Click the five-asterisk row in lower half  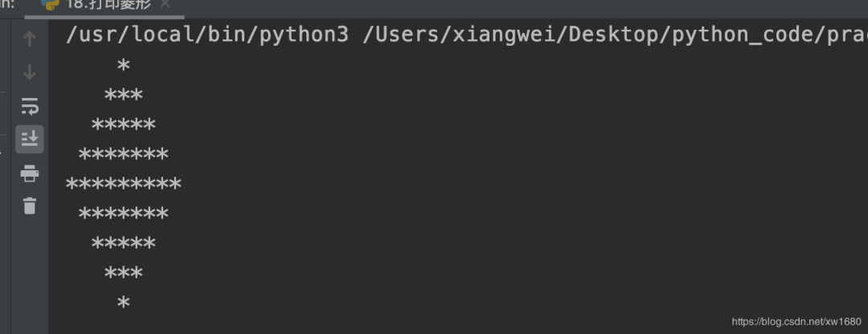coord(123,244)
